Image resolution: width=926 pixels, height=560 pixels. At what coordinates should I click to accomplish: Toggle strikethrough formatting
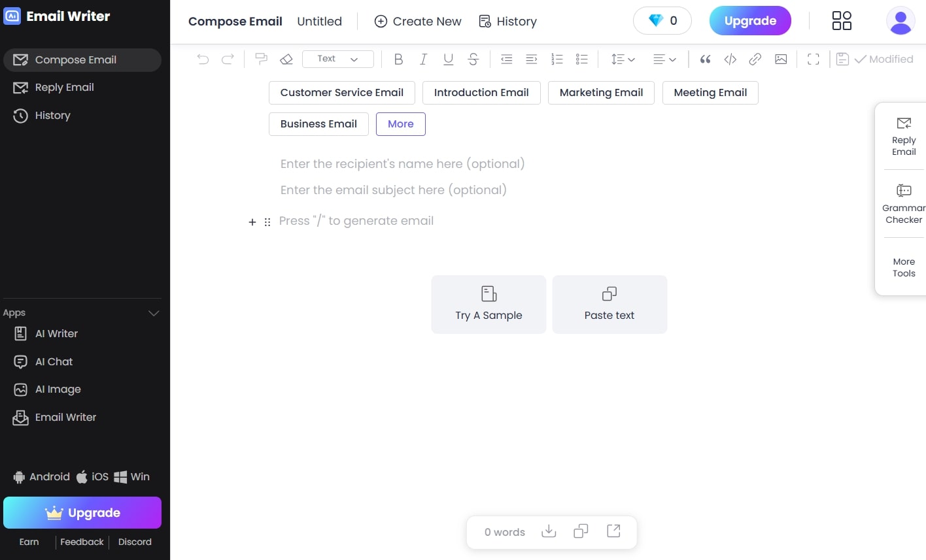tap(473, 59)
